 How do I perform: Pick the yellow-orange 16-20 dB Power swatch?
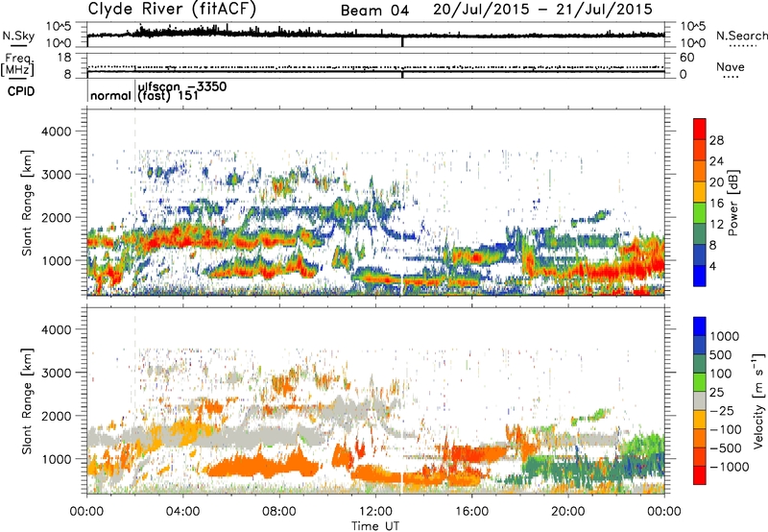click(700, 192)
